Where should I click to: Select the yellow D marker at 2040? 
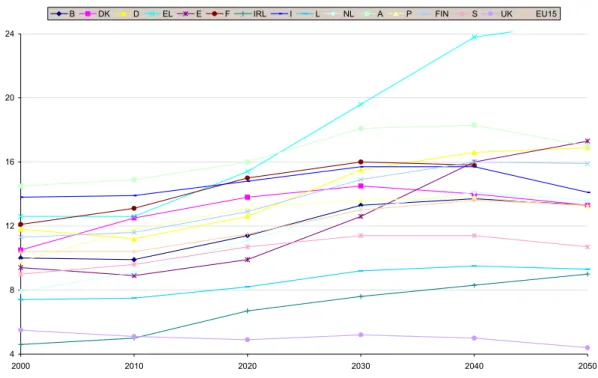(474, 153)
